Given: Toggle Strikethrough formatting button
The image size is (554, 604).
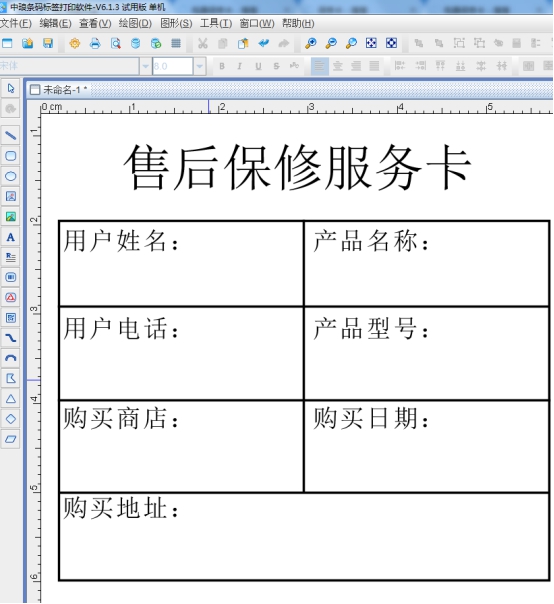Looking at the screenshot, I should [276, 66].
